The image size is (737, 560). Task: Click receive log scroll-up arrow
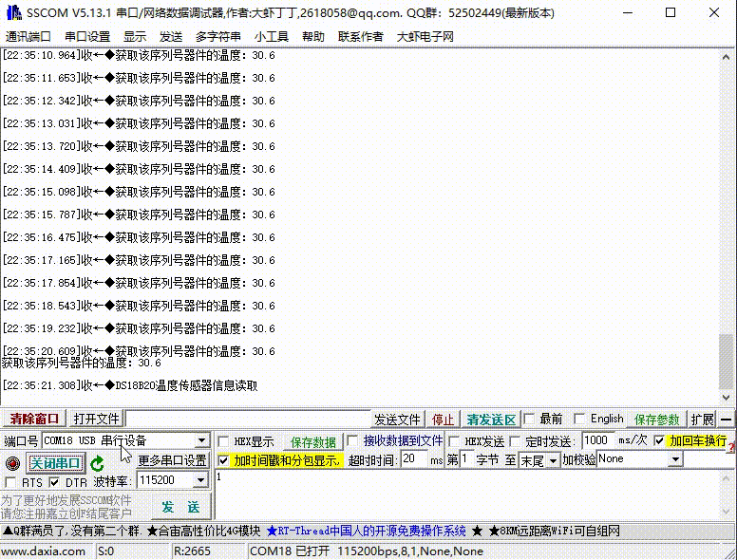point(727,57)
